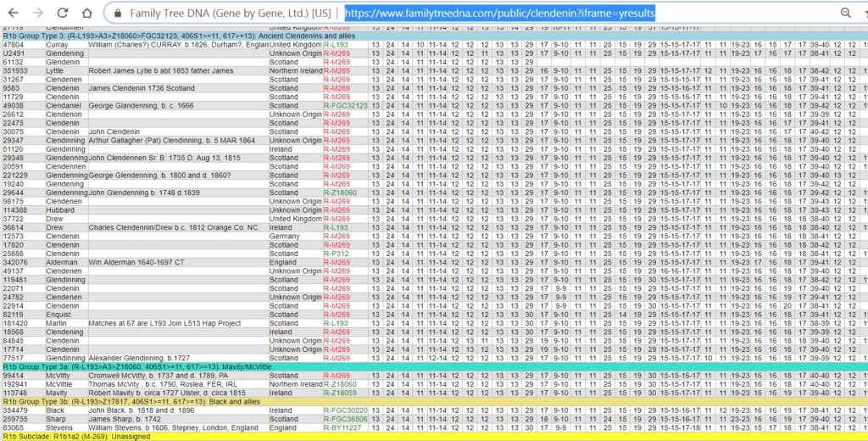Screen dimensions: 868x441
Task: View site security via the padlock icon
Action: [116, 13]
